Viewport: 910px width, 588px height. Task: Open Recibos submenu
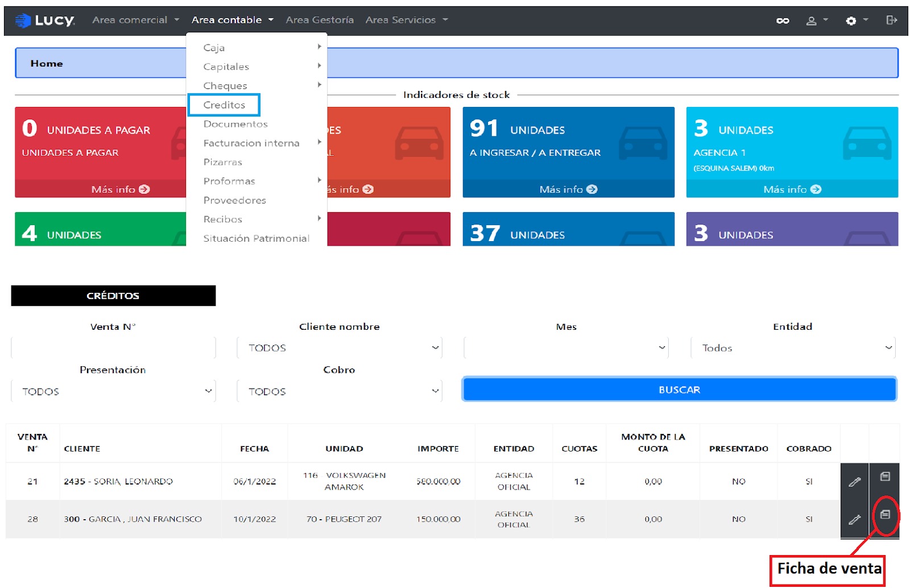click(257, 220)
